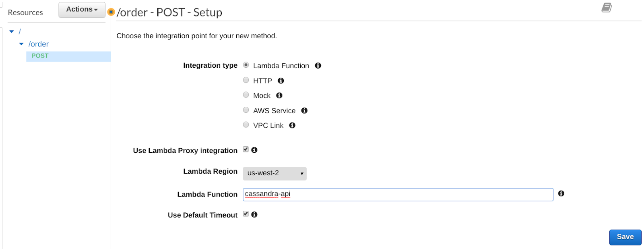Click info icon beside AWS Service option
The height and width of the screenshot is (249, 644).
pos(304,110)
